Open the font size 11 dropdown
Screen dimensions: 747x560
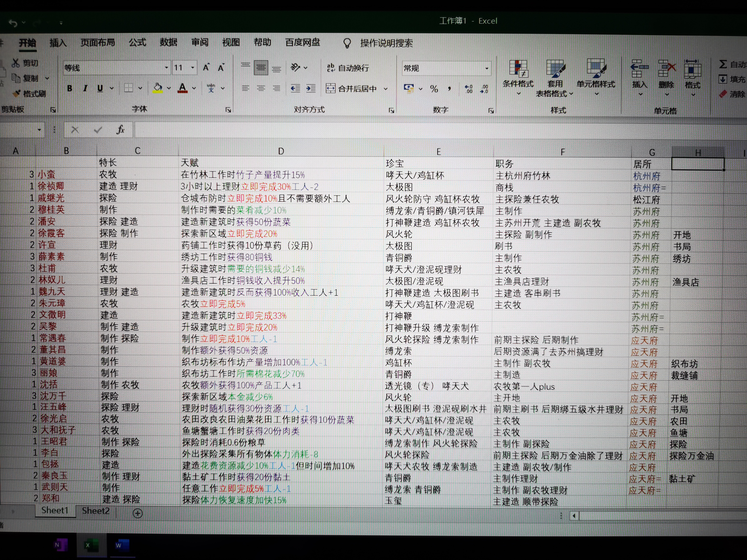[193, 68]
